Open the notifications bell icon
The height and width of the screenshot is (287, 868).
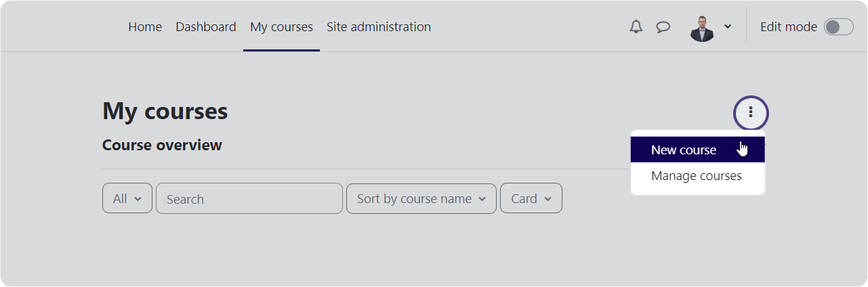[636, 27]
